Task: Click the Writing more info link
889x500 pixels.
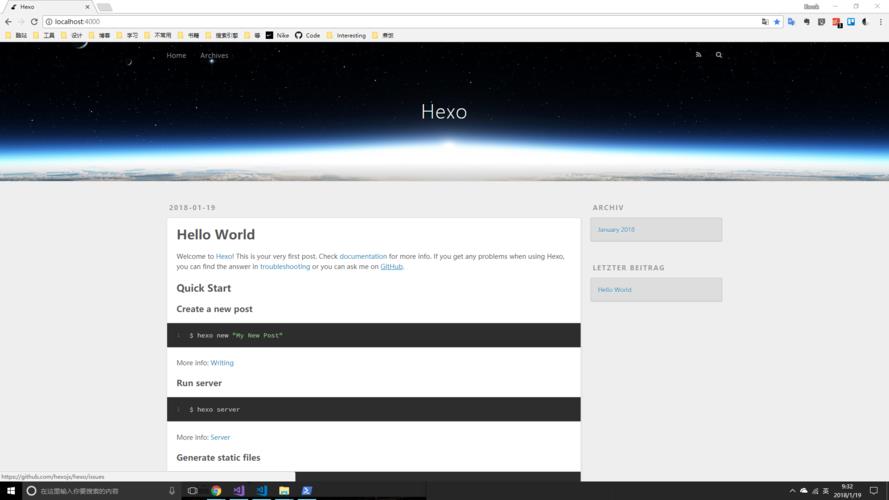Action: tap(221, 363)
